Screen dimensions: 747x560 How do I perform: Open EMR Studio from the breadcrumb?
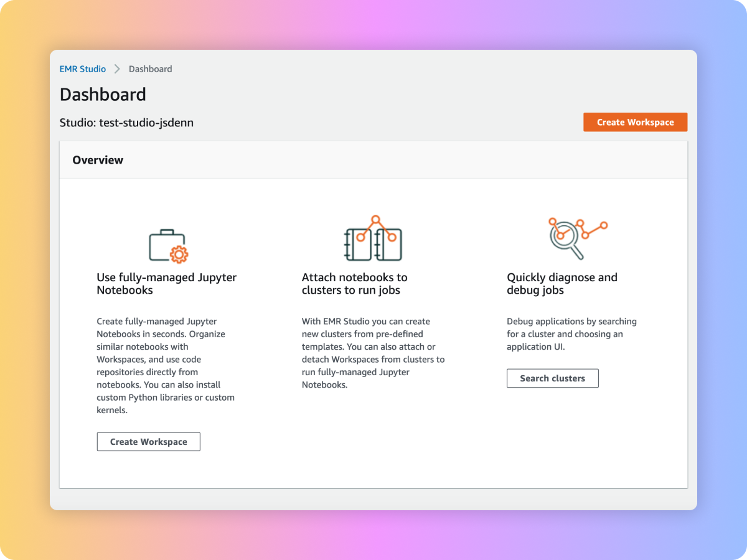pyautogui.click(x=83, y=69)
